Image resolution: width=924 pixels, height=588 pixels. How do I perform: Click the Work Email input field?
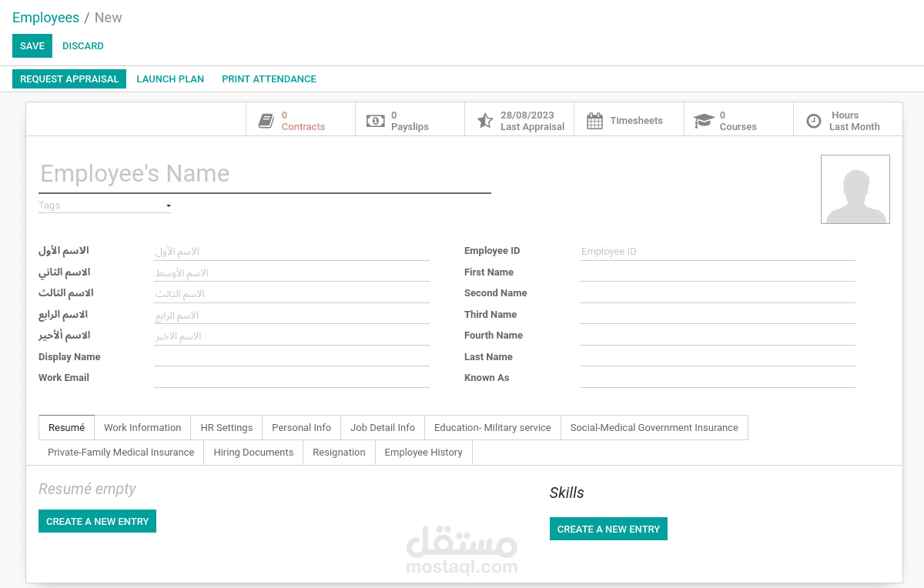(x=292, y=379)
